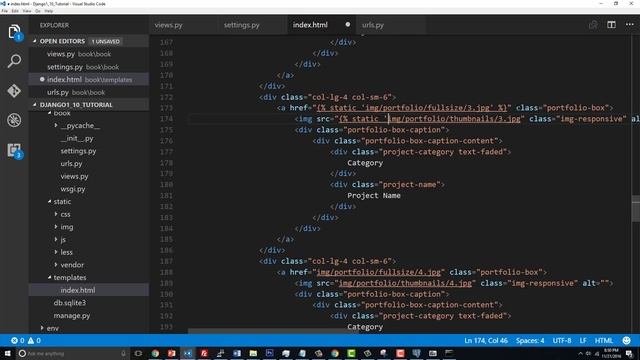This screenshot has width=640, height=360.
Task: Click the LF end-of-line setting
Action: (x=583, y=340)
